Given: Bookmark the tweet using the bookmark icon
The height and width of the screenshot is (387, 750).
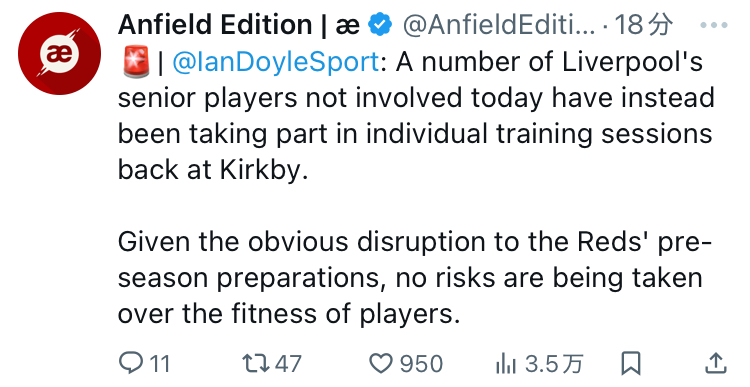Looking at the screenshot, I should [630, 363].
